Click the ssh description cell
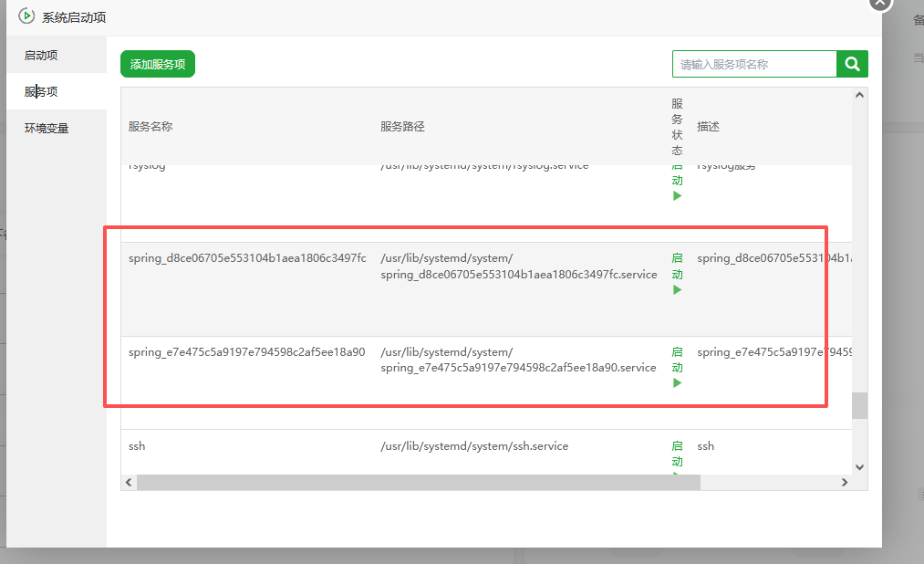 pos(705,446)
